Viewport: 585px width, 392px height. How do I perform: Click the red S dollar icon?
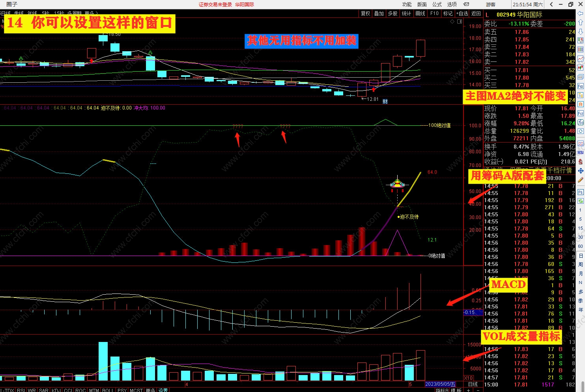click(x=581, y=162)
